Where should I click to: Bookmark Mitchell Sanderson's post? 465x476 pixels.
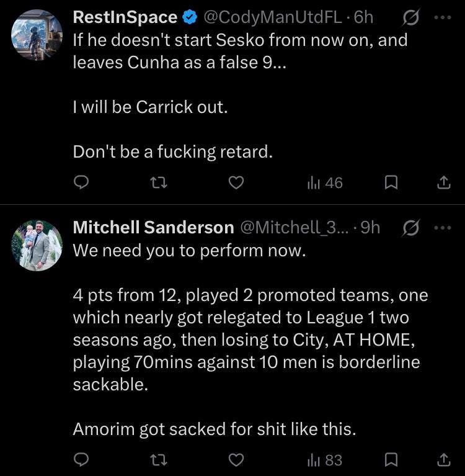[391, 460]
